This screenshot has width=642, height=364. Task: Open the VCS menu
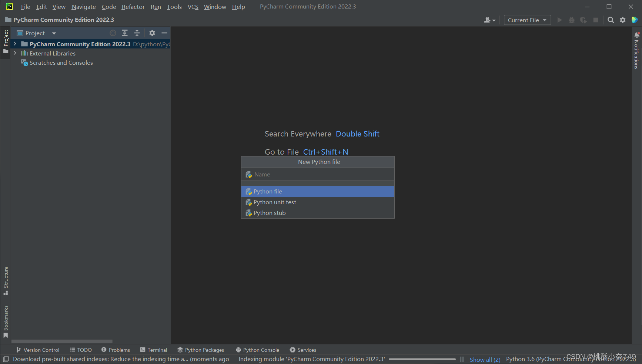[x=193, y=7]
